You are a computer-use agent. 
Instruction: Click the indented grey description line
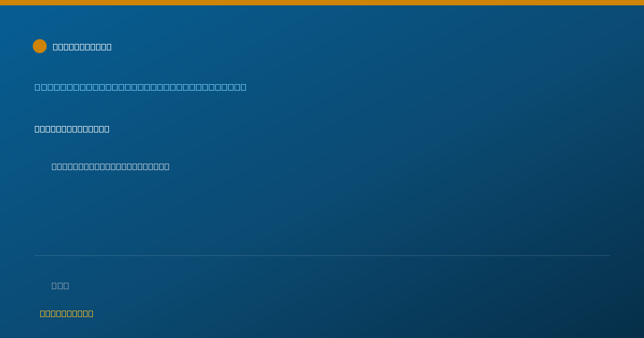111,166
